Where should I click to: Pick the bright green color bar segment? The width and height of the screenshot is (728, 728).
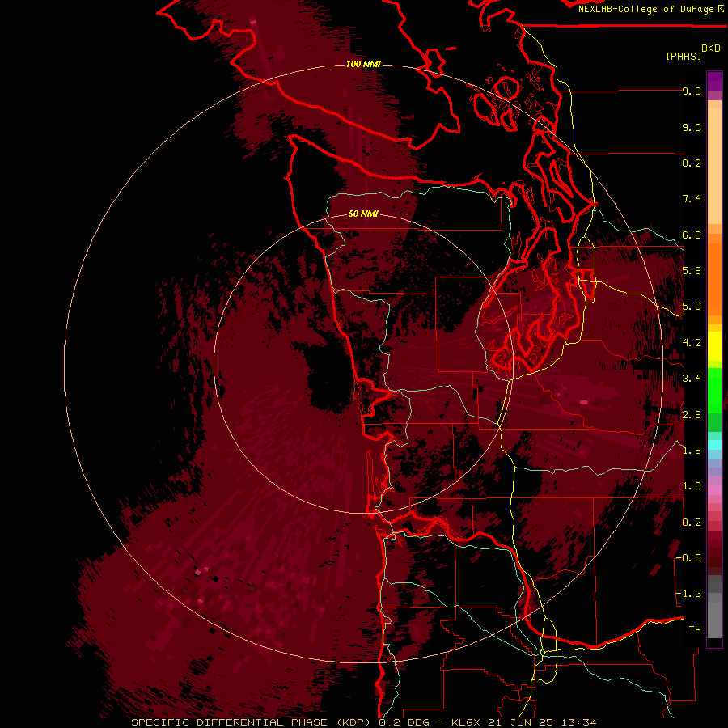714,391
